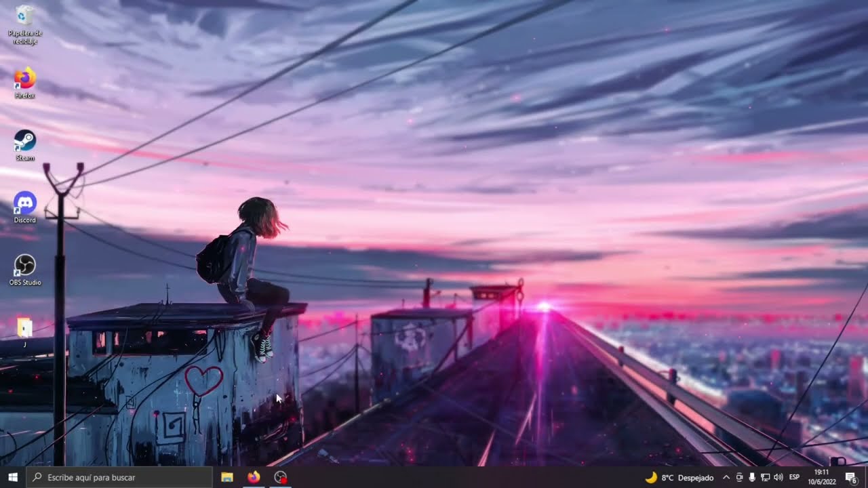This screenshot has height=488, width=868.
Task: Switch to Firefox in the taskbar
Action: coord(254,477)
